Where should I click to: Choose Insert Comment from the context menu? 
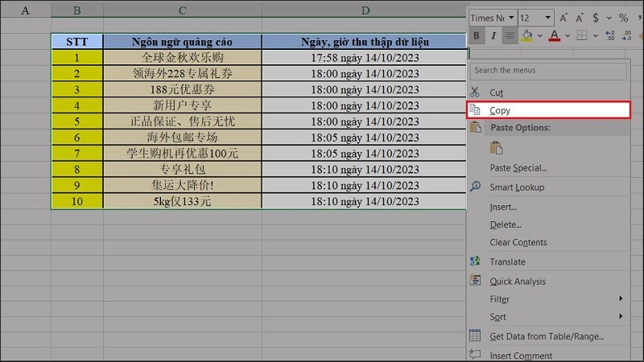point(548,355)
